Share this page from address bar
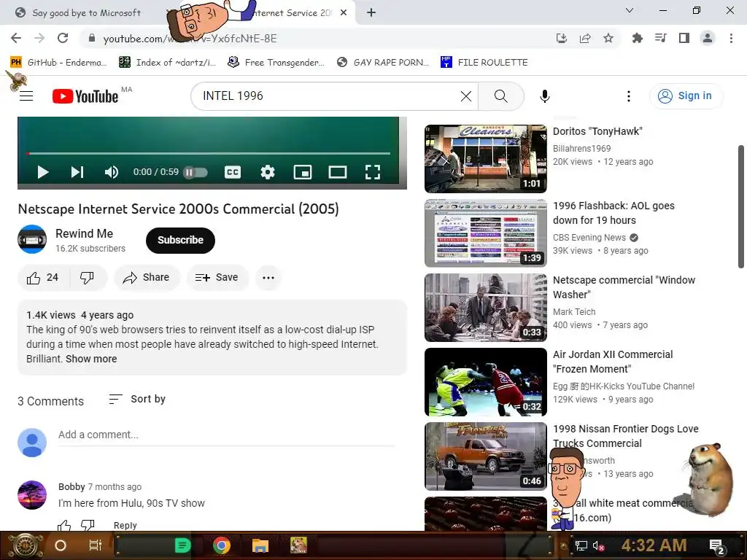The width and height of the screenshot is (747, 560). click(585, 38)
